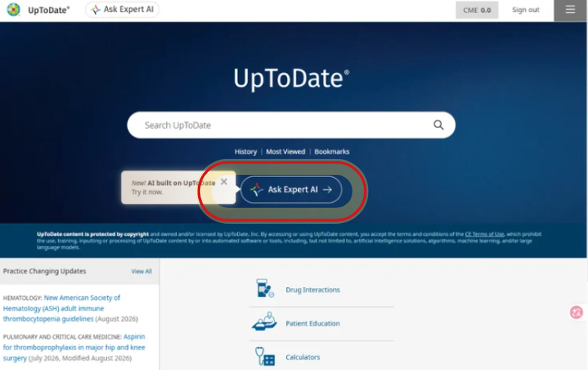Viewport: 588px width, 370px height.
Task: Click View All for Practice Changing Updates
Action: [x=142, y=271]
